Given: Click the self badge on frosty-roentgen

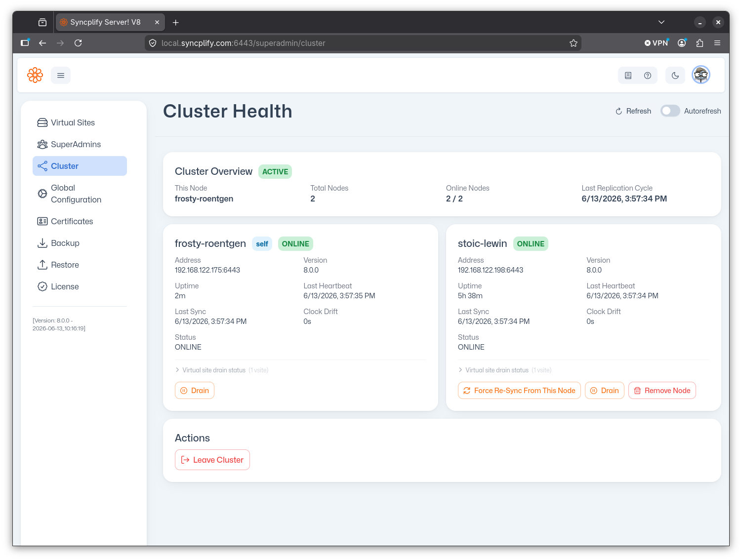Looking at the screenshot, I should point(262,244).
